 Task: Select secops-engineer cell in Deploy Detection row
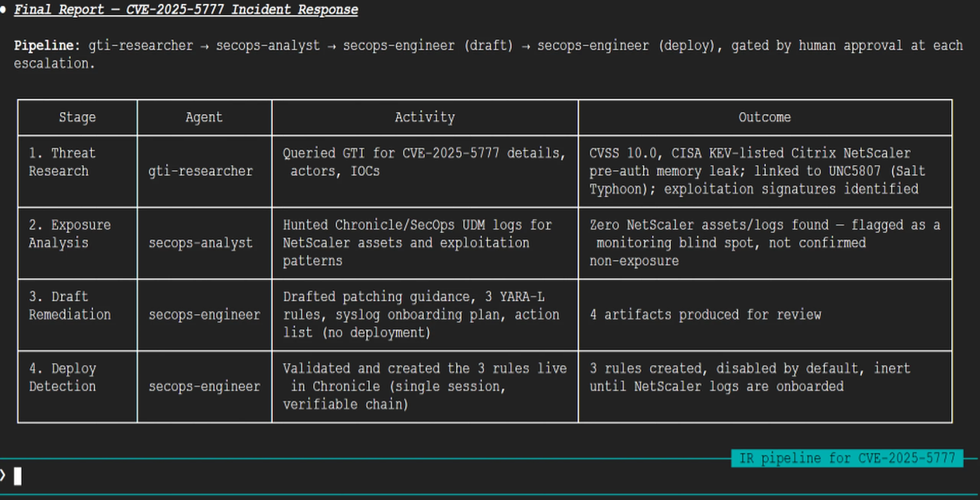204,387
